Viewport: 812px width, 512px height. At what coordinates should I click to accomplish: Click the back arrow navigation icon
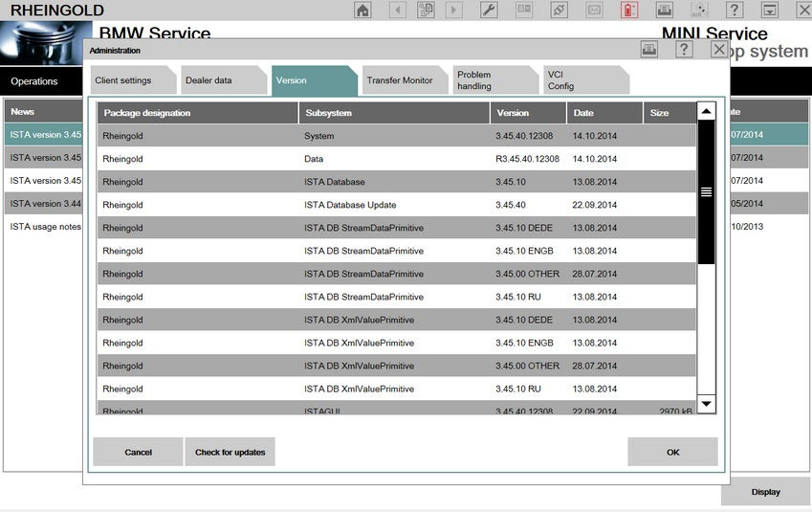[397, 11]
